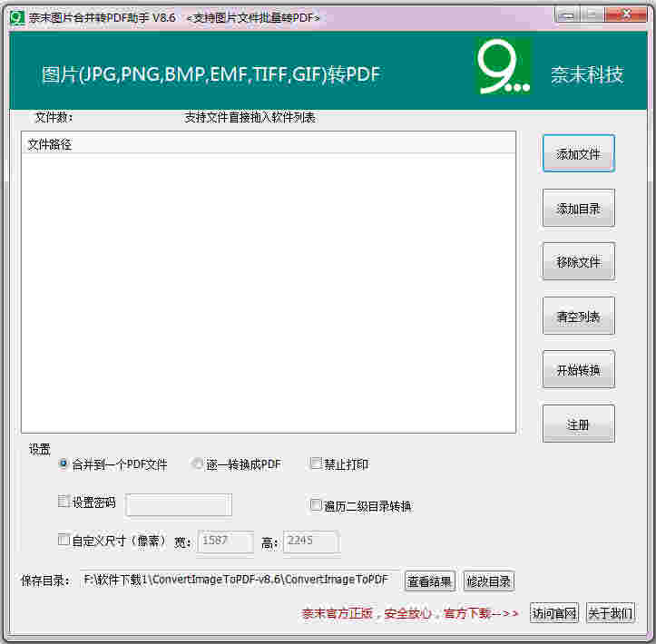Click the 文件路径 column header
The width and height of the screenshot is (656, 644).
[269, 144]
